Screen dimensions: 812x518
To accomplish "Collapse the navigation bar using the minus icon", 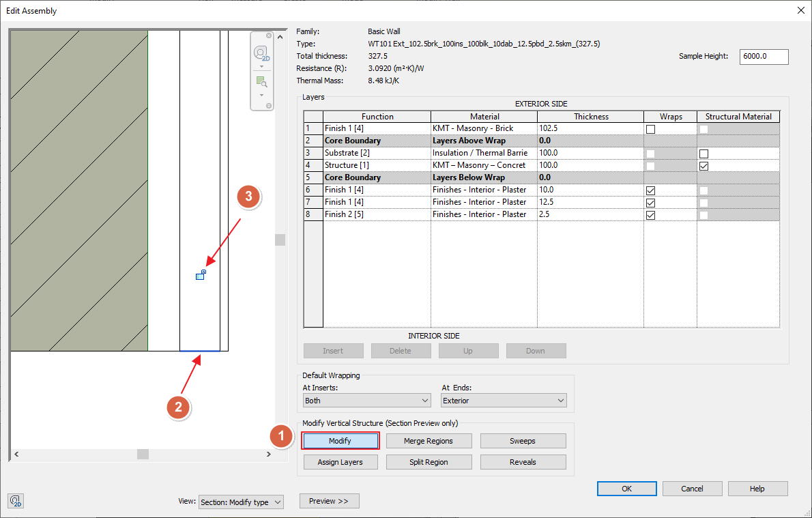I will 268,105.
